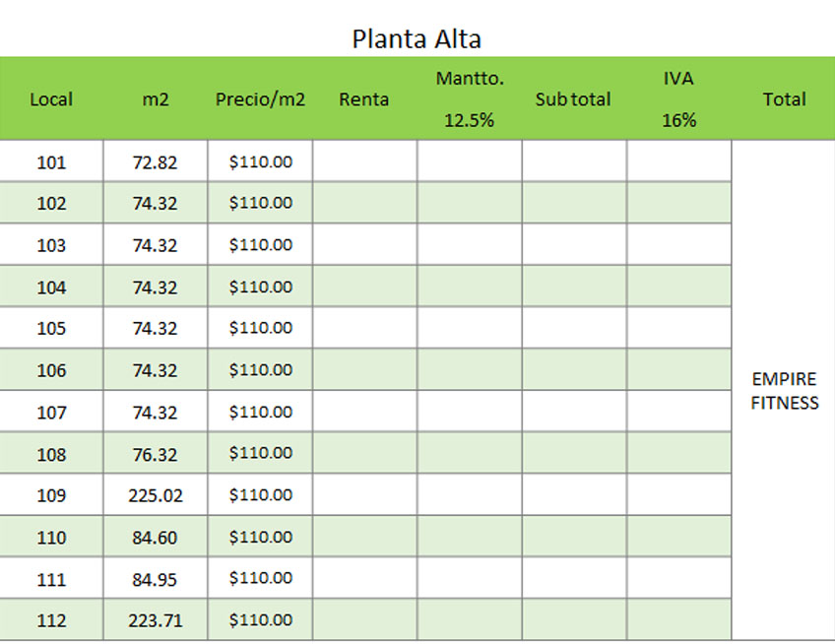Click the $110.00 price for local 108
835x644 pixels.
[x=260, y=453]
